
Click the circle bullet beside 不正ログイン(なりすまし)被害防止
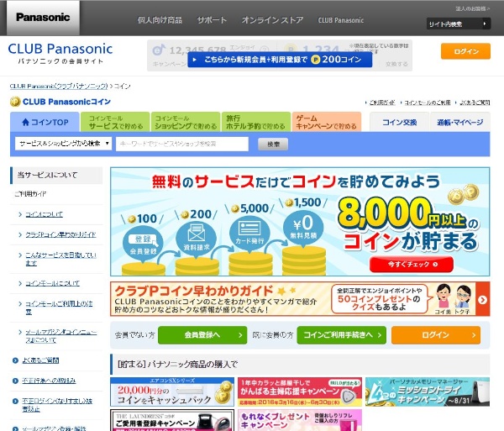point(15,401)
